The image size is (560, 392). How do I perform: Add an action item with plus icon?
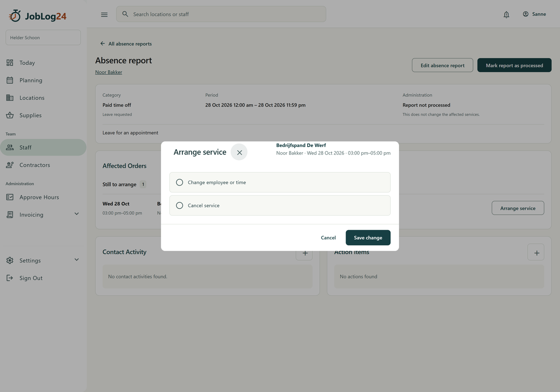[536, 252]
